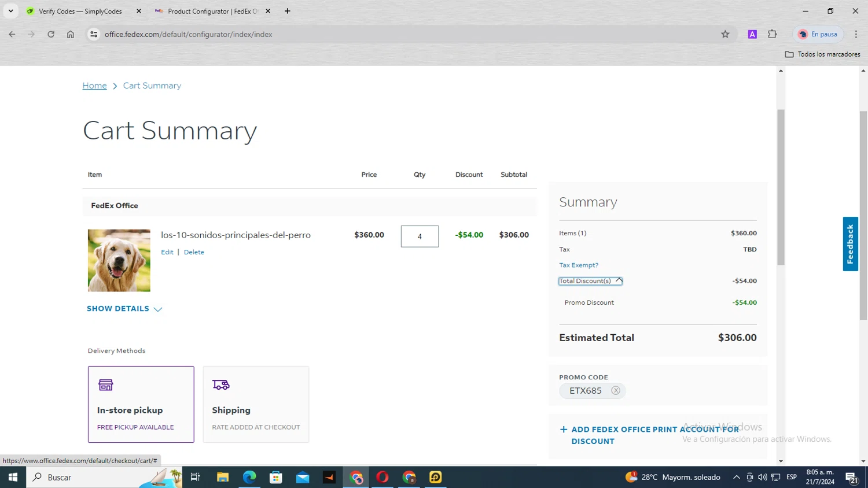Remove promo code ETX685
The width and height of the screenshot is (868, 488).
(616, 391)
